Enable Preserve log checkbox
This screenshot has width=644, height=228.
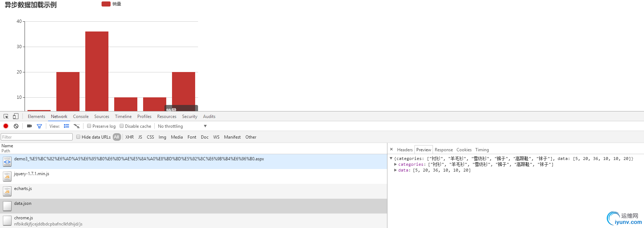pyautogui.click(x=89, y=126)
